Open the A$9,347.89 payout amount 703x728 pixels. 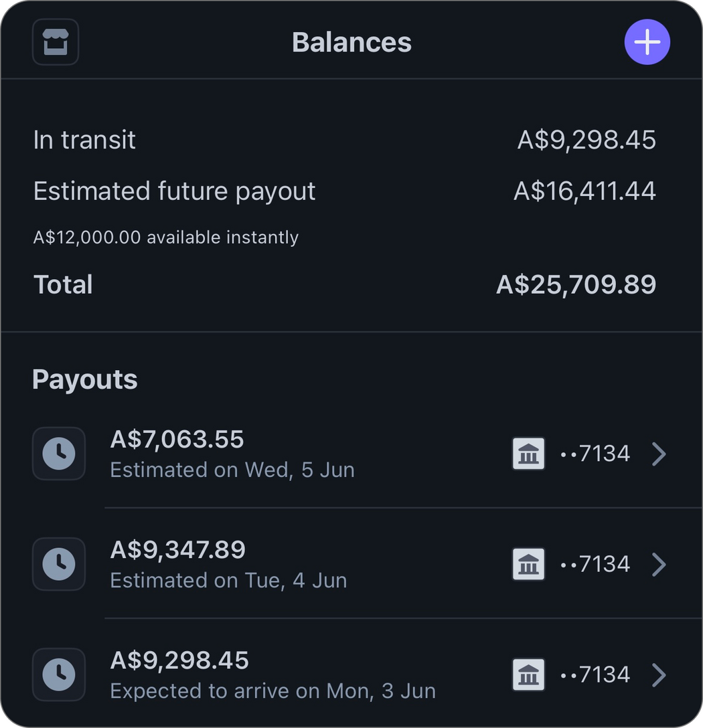(178, 550)
